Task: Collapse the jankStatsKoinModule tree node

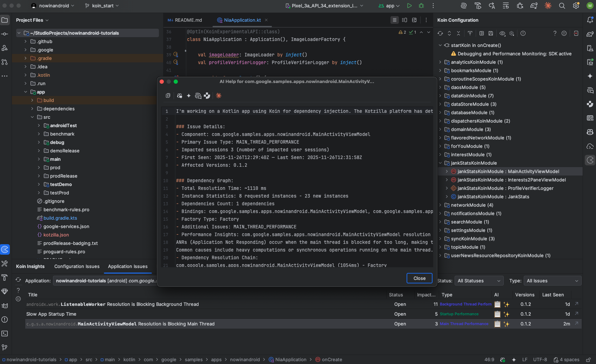Action: tap(440, 163)
